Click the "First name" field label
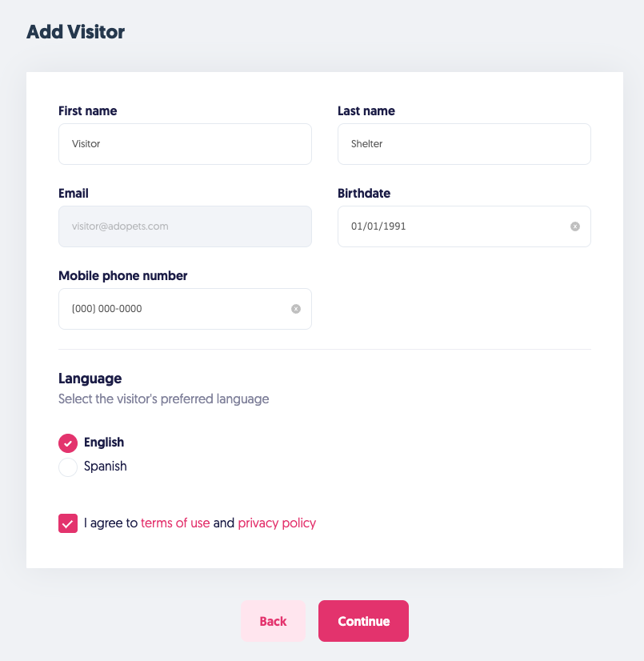Image resolution: width=644 pixels, height=661 pixels. [88, 111]
